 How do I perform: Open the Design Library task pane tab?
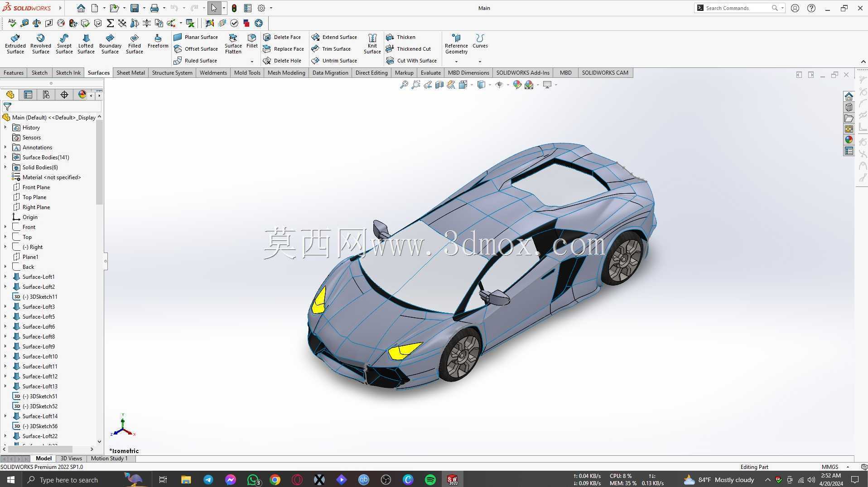click(849, 107)
